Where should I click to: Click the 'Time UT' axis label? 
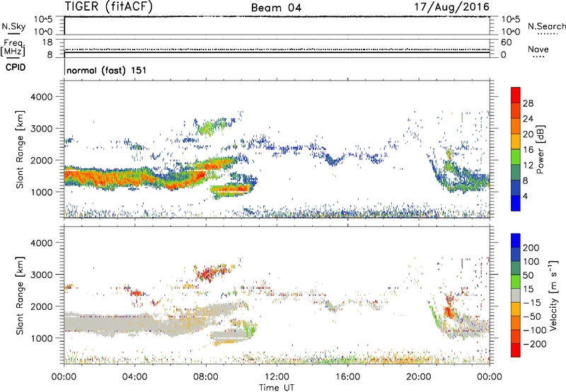pos(277,387)
